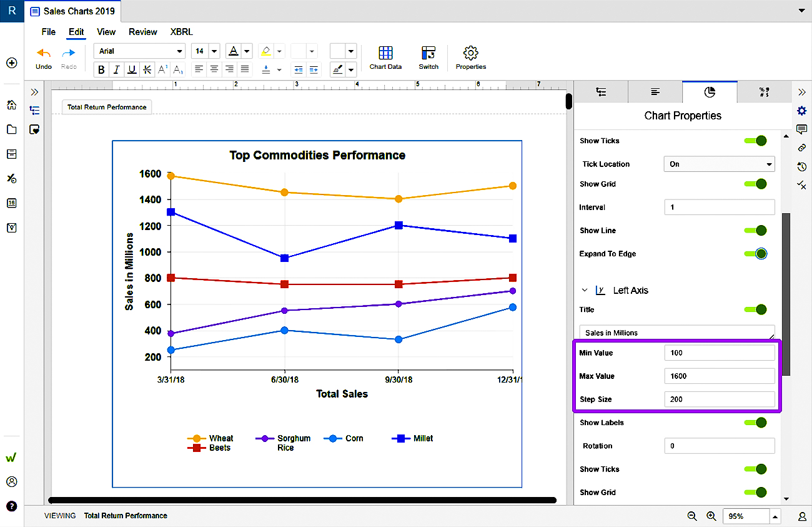812x527 pixels.
Task: Click the Max Value input field
Action: tap(719, 376)
